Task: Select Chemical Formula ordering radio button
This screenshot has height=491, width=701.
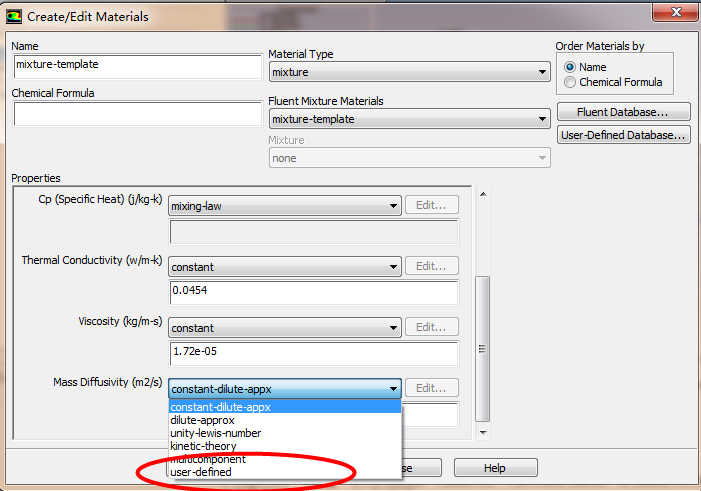Action: tap(570, 82)
